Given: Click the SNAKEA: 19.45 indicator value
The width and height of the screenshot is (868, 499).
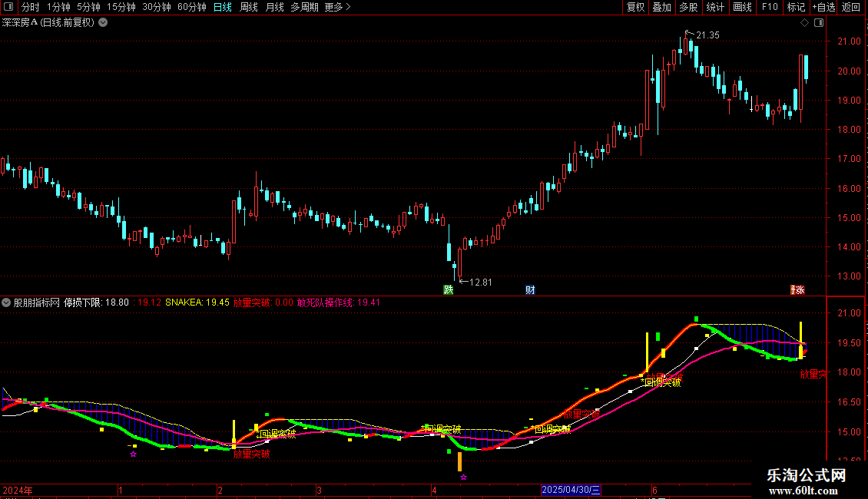Looking at the screenshot, I should (x=197, y=302).
